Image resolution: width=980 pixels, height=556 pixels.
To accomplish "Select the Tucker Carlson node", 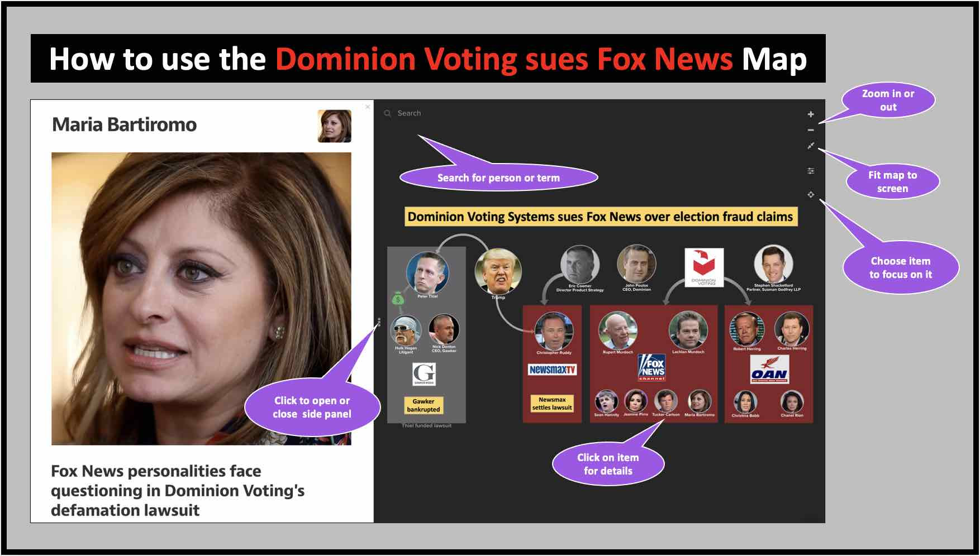I will click(x=665, y=401).
